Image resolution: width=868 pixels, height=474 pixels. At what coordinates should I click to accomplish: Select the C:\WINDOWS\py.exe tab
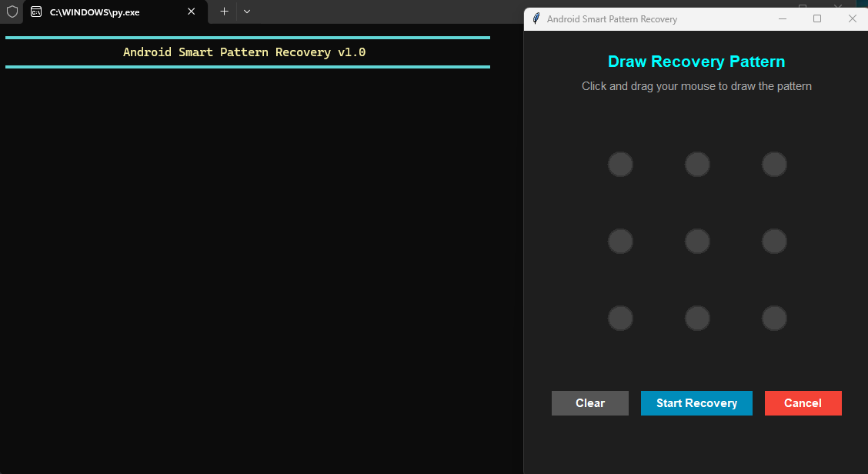click(115, 12)
